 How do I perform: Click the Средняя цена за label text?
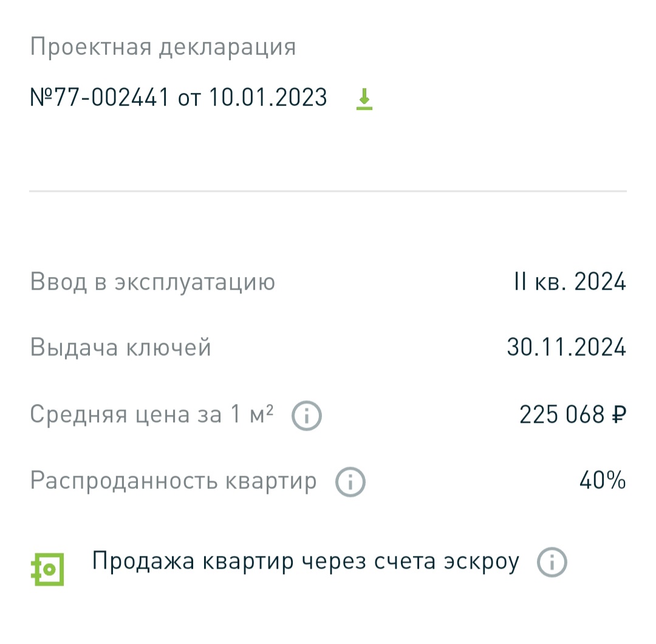click(125, 415)
